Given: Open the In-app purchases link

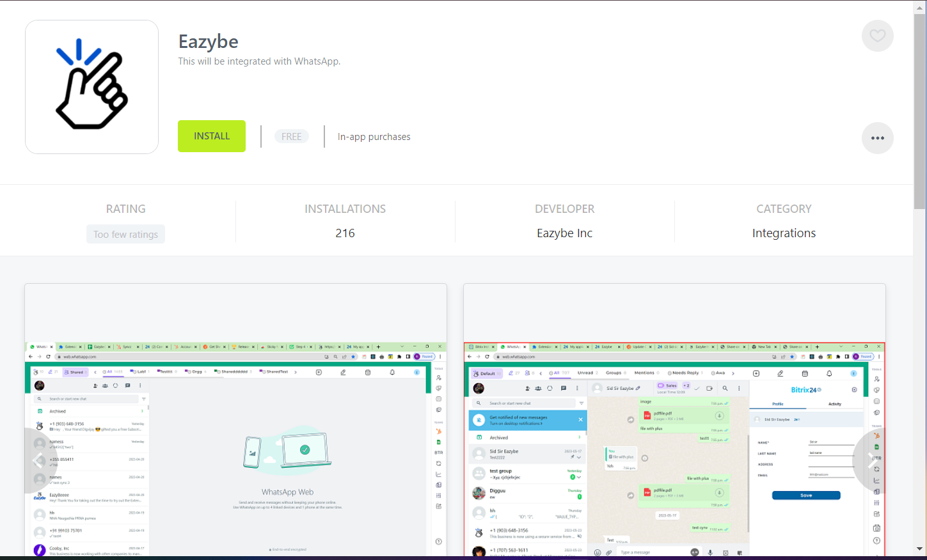Looking at the screenshot, I should tap(374, 136).
